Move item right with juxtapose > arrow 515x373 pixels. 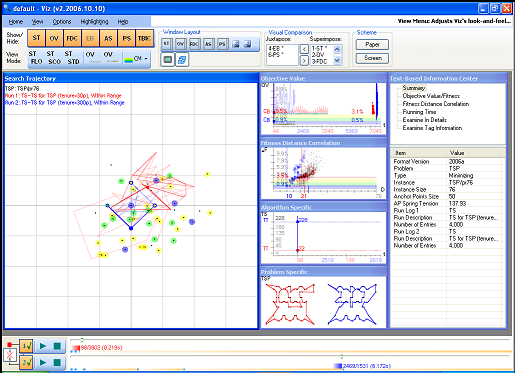coord(304,60)
